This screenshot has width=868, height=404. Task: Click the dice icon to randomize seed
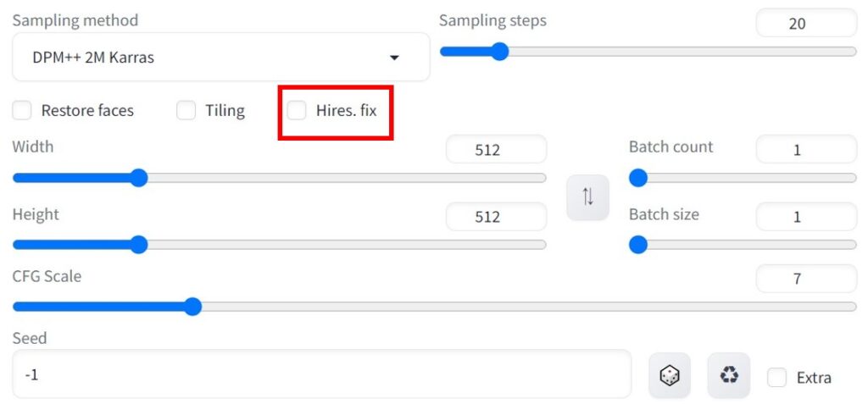pyautogui.click(x=670, y=376)
